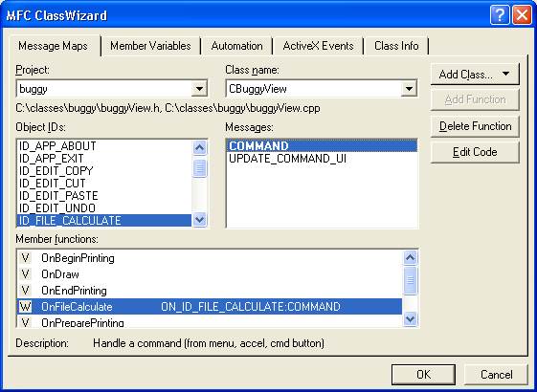Image resolution: width=537 pixels, height=392 pixels.
Task: Select the UPDATE_COMMAND_UI message
Action: click(x=322, y=159)
